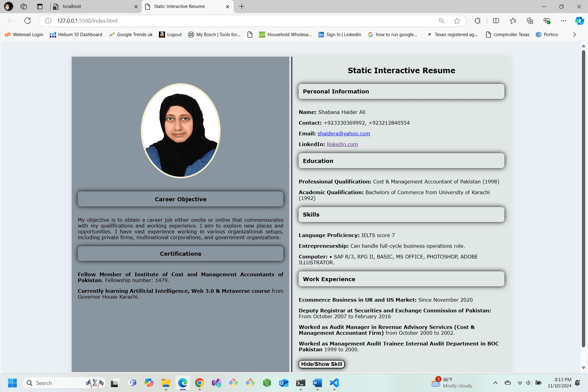588x392 pixels.
Task: Click the zoom magnifier icon in address bar
Action: coord(442,21)
